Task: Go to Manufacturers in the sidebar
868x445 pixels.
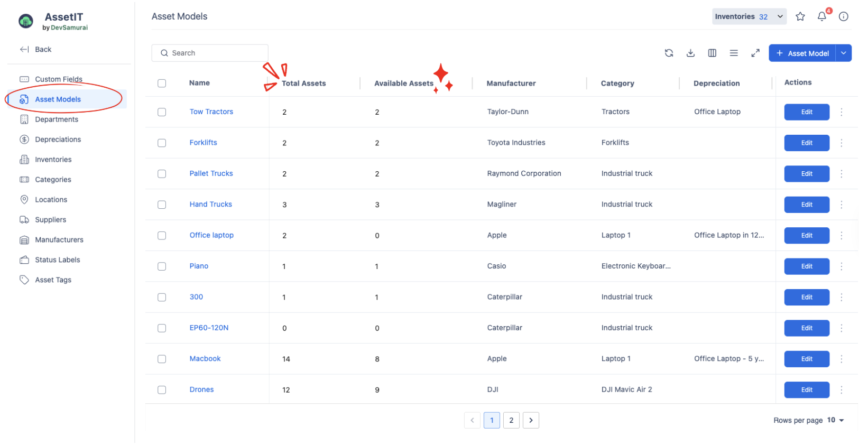Action: [59, 240]
